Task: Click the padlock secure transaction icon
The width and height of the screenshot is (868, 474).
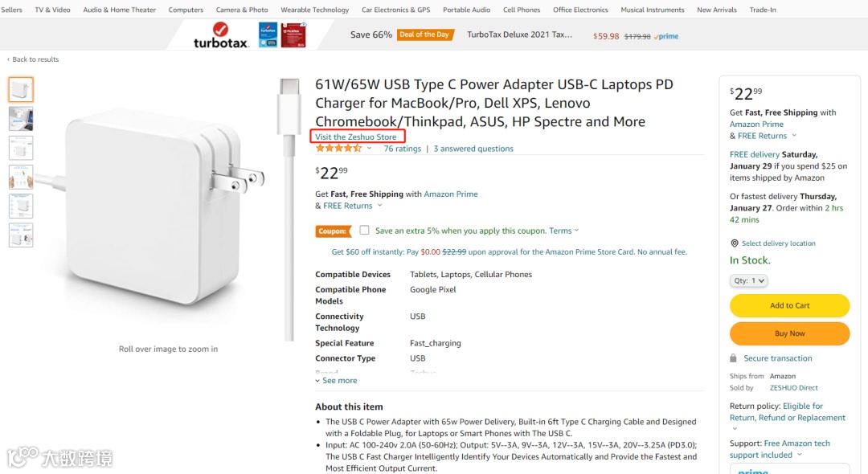Action: point(734,358)
